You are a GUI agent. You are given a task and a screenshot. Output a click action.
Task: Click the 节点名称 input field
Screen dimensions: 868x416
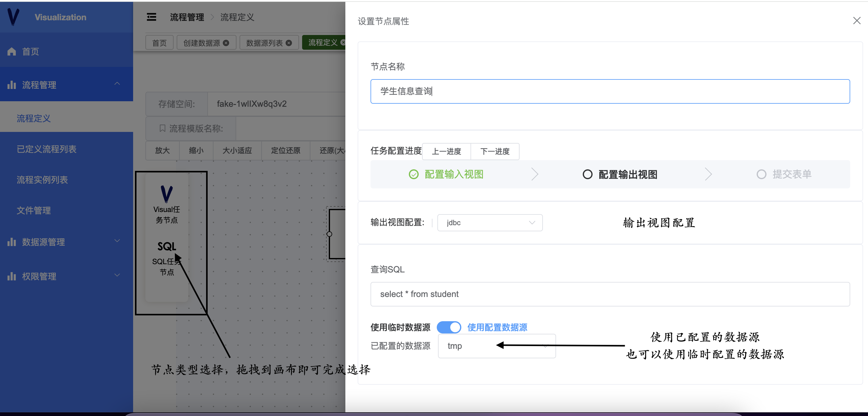(610, 91)
